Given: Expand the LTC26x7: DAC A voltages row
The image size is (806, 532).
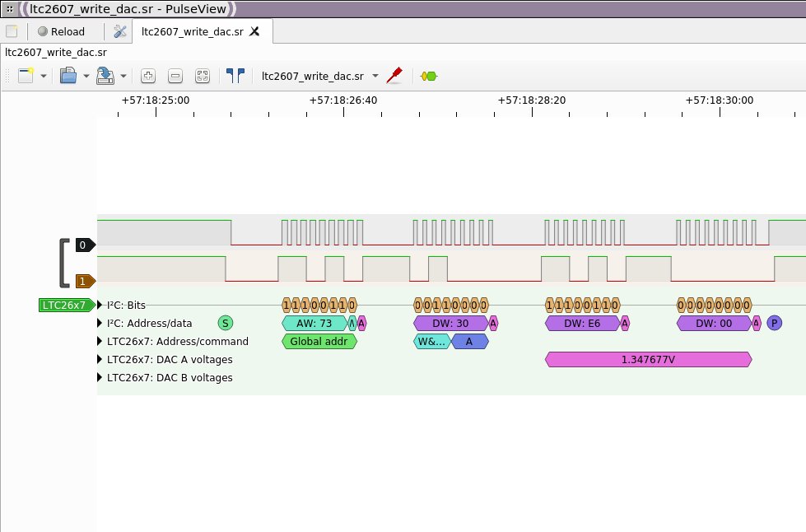Looking at the screenshot, I should click(x=99, y=359).
